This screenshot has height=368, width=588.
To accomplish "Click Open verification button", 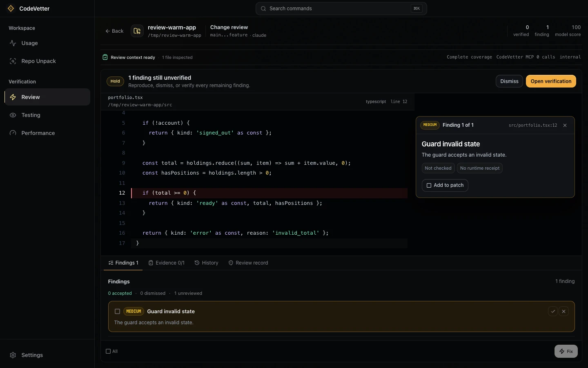I will coord(551,81).
